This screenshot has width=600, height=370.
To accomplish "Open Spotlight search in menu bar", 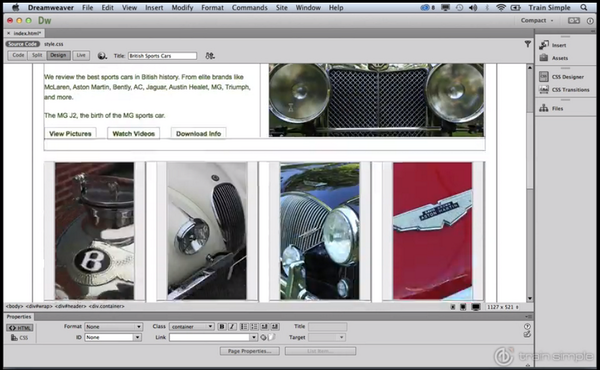I will pos(584,7).
